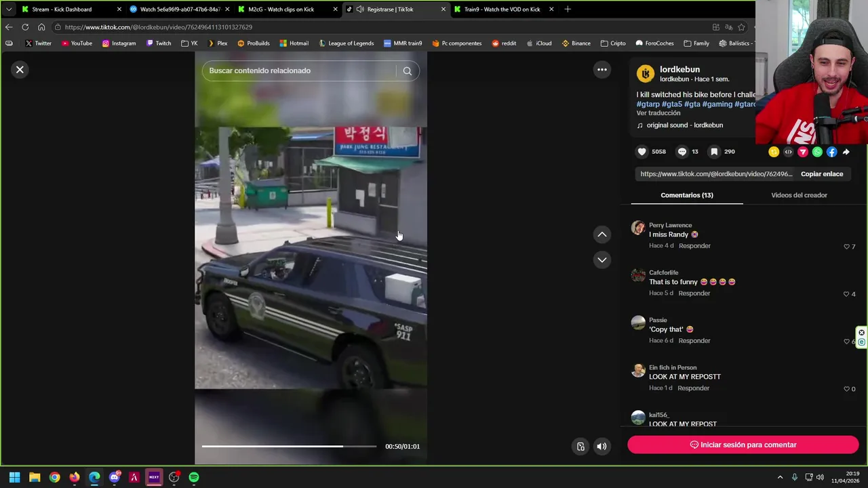868x488 pixels.
Task: Repost the video with the yellow repost icon
Action: [774, 152]
